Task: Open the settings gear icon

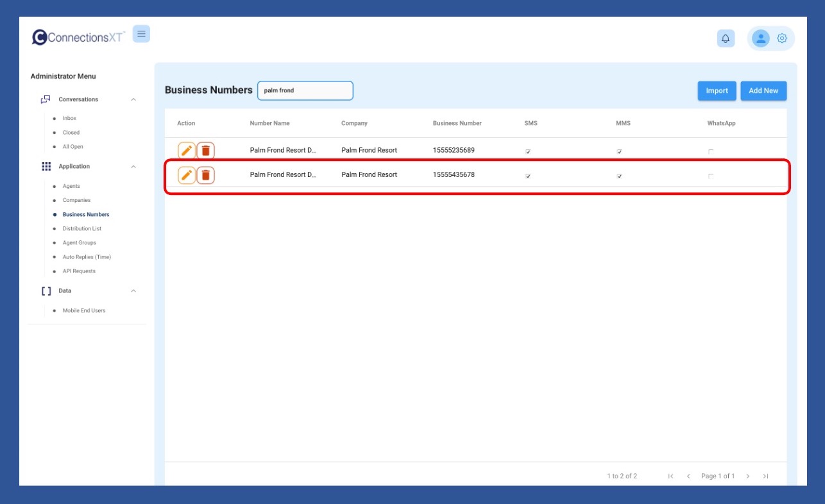Action: (782, 38)
